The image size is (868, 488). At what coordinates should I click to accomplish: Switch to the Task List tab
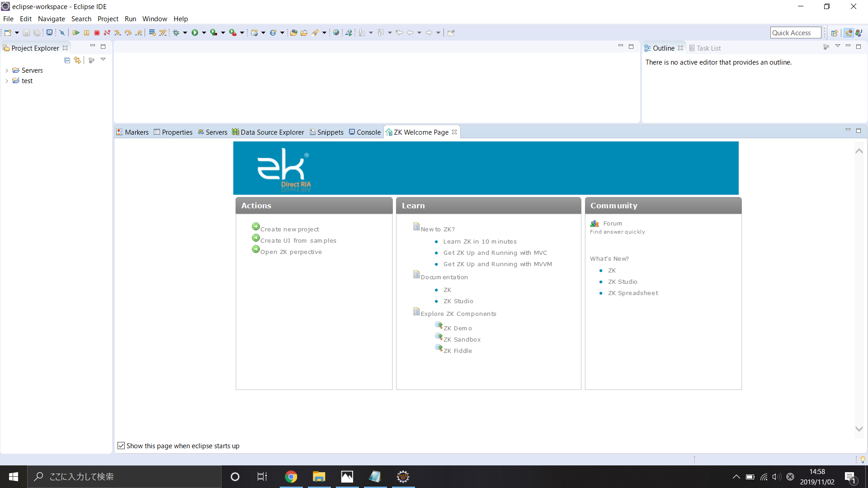point(708,48)
